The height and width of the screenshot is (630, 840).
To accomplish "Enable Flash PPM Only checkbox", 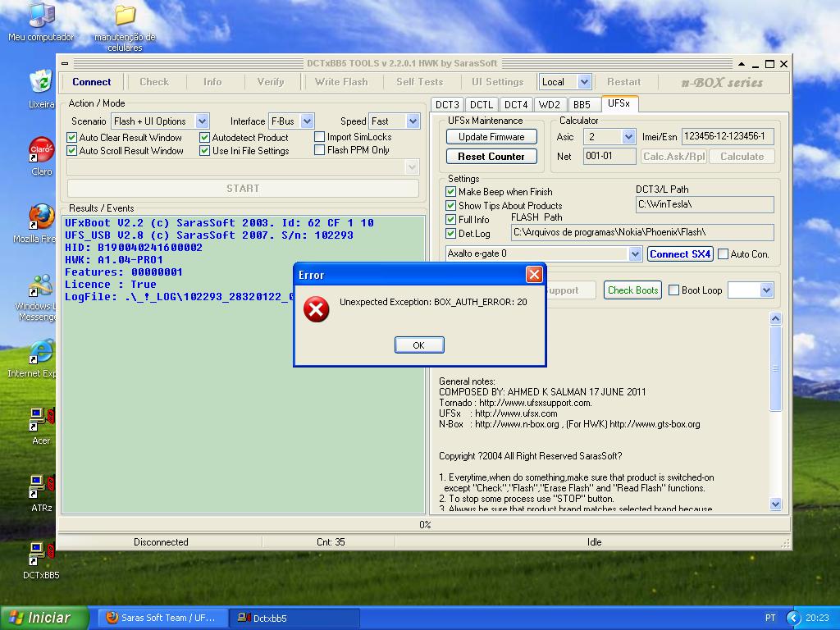I will (x=320, y=151).
